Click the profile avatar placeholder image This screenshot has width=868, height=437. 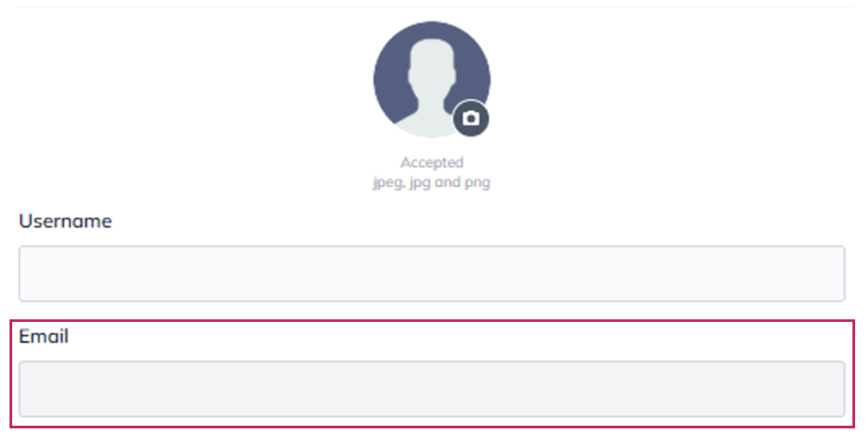point(431,78)
